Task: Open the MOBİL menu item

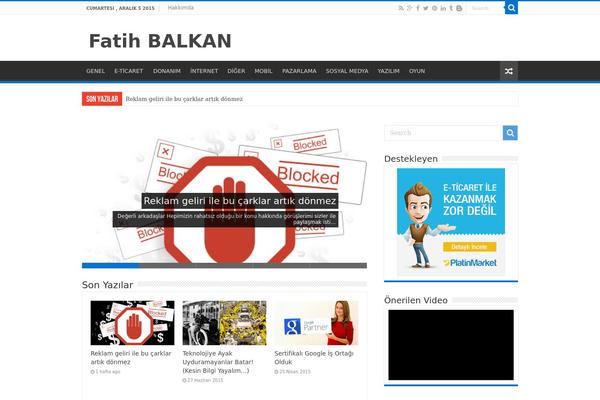Action: (263, 71)
